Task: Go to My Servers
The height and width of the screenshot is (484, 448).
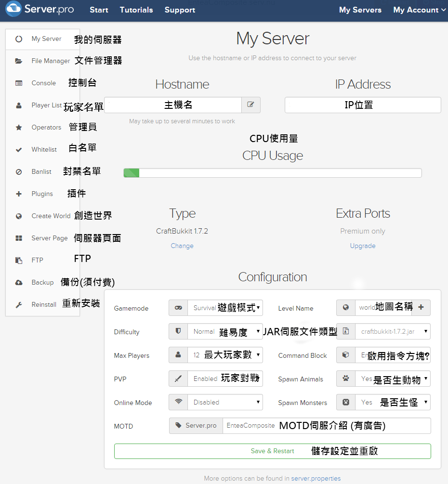Action: point(360,10)
